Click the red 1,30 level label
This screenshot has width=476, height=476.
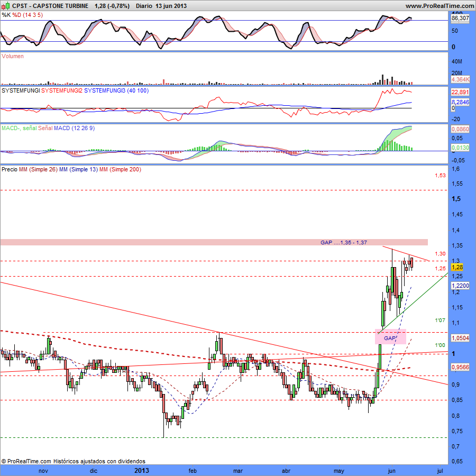440,253
